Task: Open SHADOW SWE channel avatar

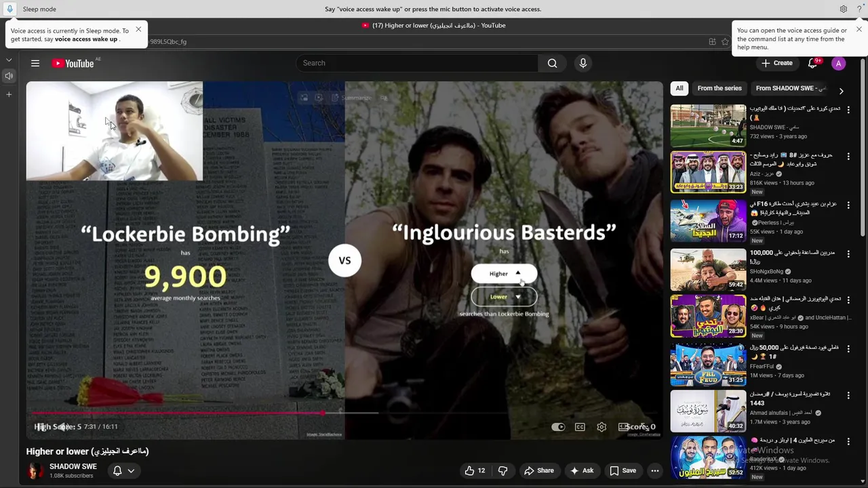Action: click(x=35, y=470)
